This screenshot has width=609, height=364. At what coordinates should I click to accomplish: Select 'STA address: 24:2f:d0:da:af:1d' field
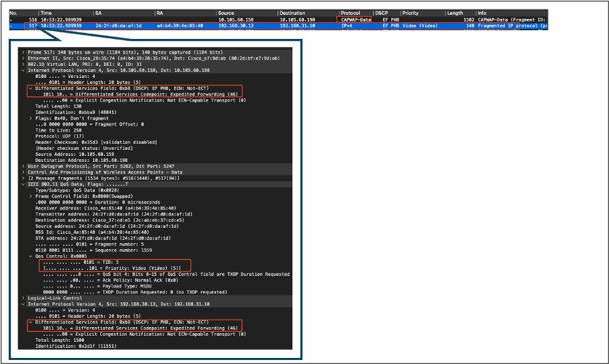[103, 238]
